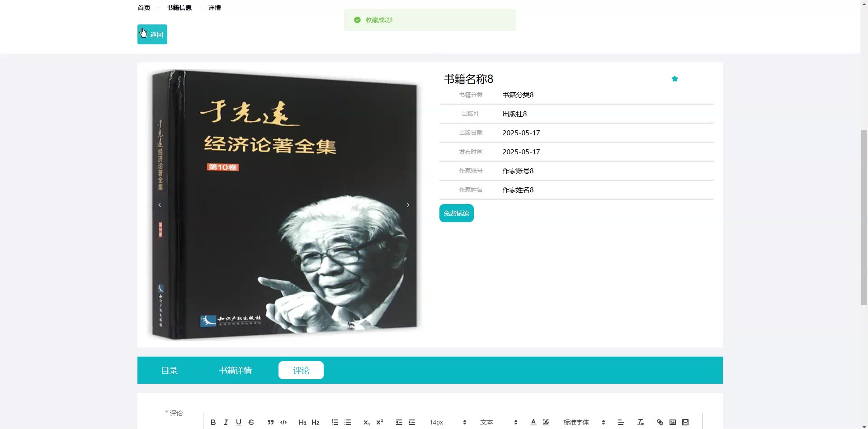This screenshot has height=429, width=868.
Task: Open the 文本 header style dropdown
Action: (499, 422)
